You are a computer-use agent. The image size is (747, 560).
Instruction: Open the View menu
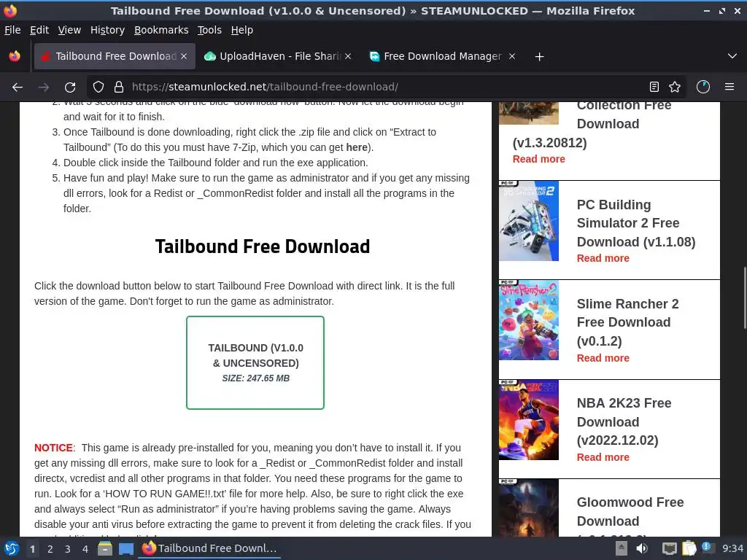[69, 30]
